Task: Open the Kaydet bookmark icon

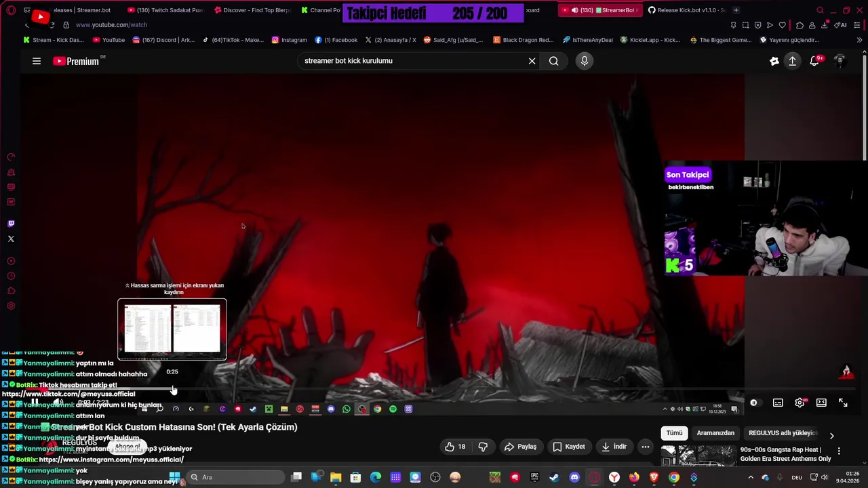Action: click(557, 447)
